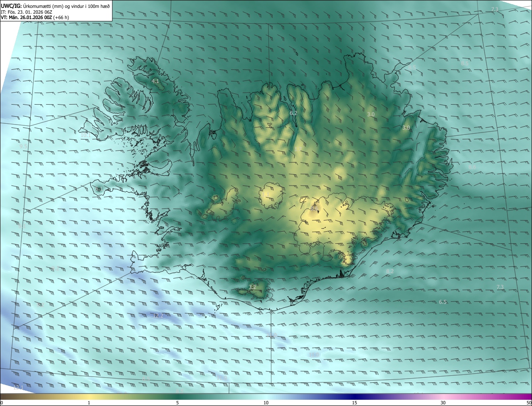This screenshot has width=532, height=406.
Task: Click the '15' tick on the colour scale
Action: tap(355, 403)
